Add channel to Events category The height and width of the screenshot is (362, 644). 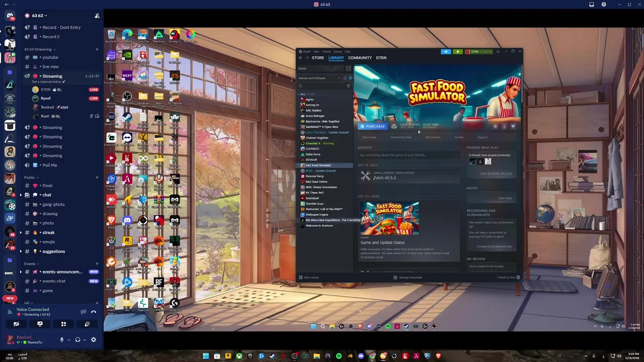[x=97, y=264]
